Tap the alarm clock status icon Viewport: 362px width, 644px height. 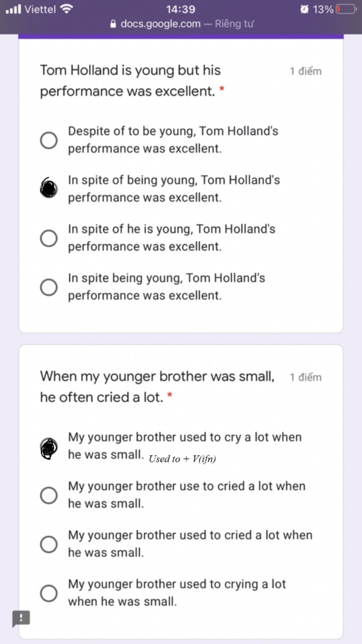pos(304,9)
